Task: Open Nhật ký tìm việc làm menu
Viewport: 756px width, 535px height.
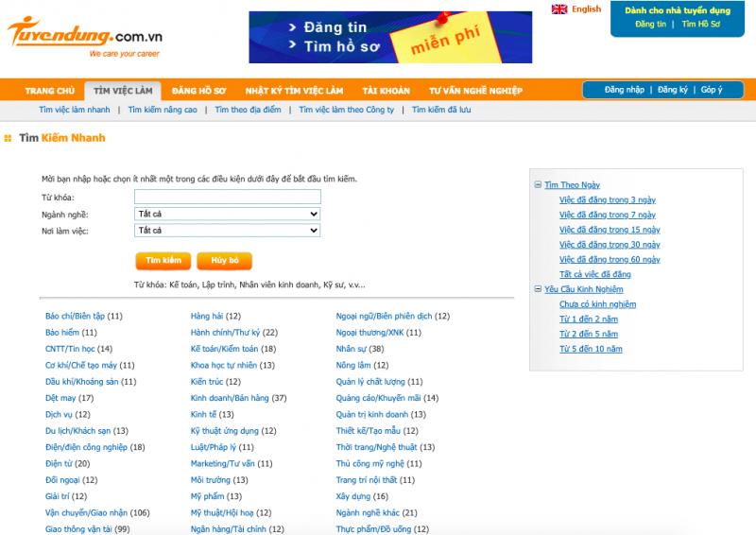Action: pyautogui.click(x=294, y=91)
